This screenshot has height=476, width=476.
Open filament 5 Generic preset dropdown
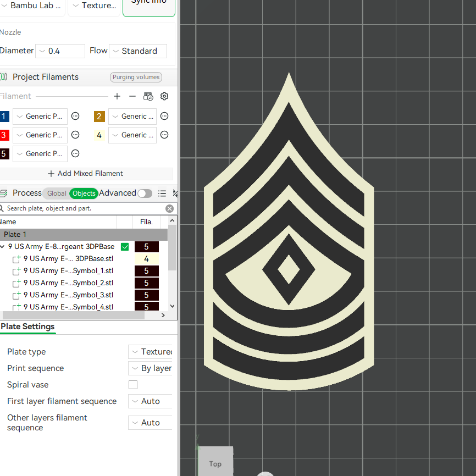tap(40, 153)
